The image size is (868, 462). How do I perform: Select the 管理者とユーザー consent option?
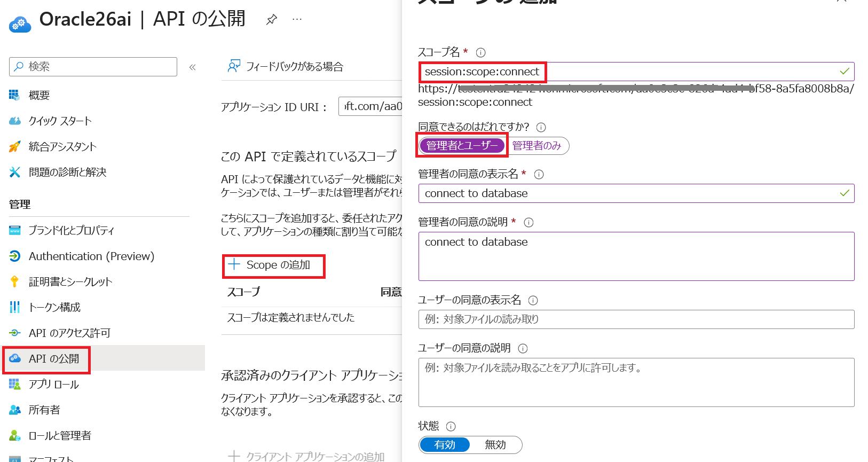pyautogui.click(x=462, y=145)
